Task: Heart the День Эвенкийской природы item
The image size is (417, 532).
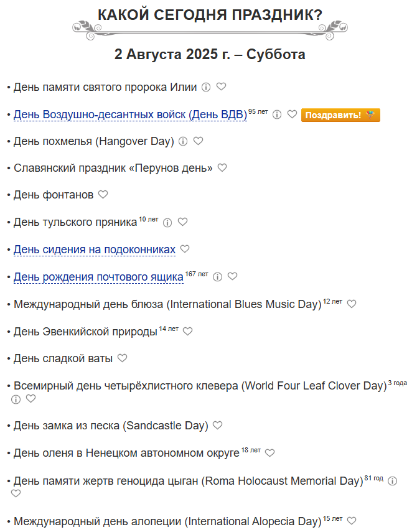Action: 187,331
